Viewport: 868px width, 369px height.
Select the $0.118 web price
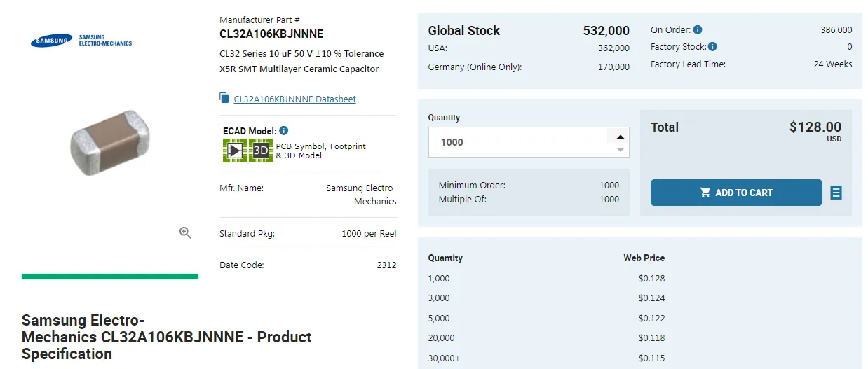click(x=651, y=338)
